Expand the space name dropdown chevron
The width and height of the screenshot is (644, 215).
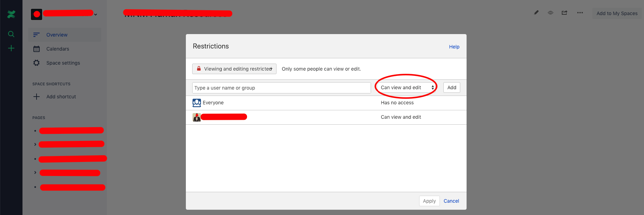click(96, 15)
